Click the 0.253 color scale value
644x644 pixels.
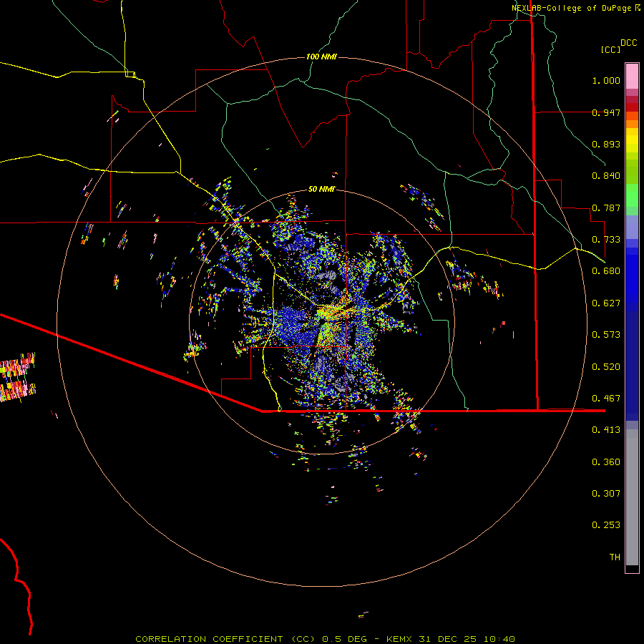coord(606,525)
